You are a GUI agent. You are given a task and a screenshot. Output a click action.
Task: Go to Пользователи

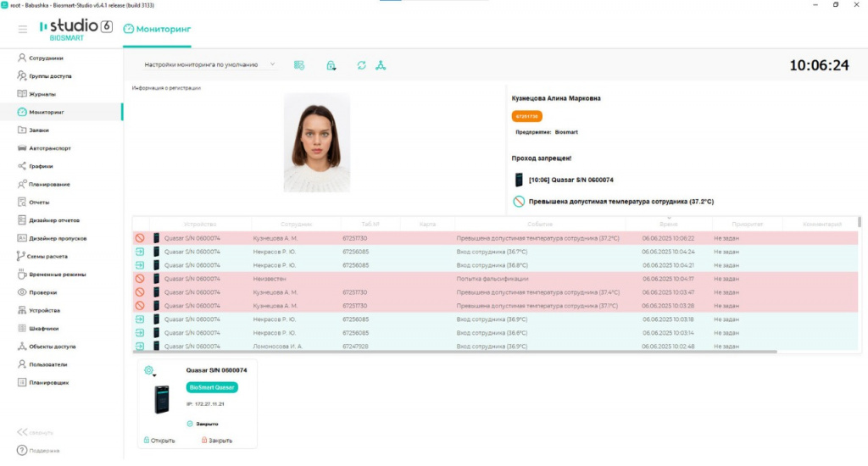pyautogui.click(x=42, y=364)
